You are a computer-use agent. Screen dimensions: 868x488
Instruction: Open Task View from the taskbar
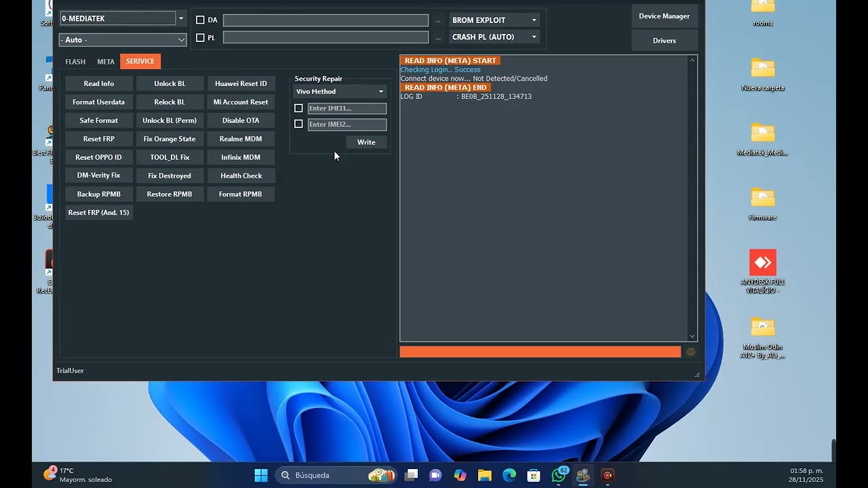click(411, 475)
